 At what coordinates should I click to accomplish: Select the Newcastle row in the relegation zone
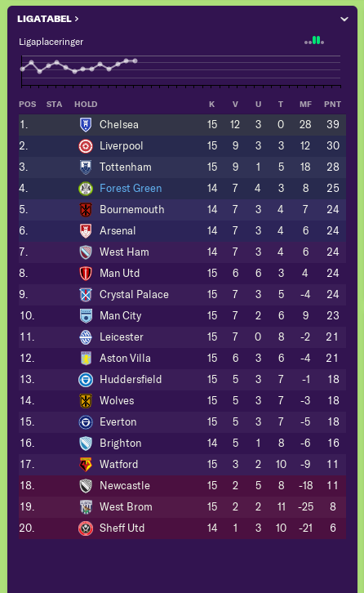coord(182,486)
